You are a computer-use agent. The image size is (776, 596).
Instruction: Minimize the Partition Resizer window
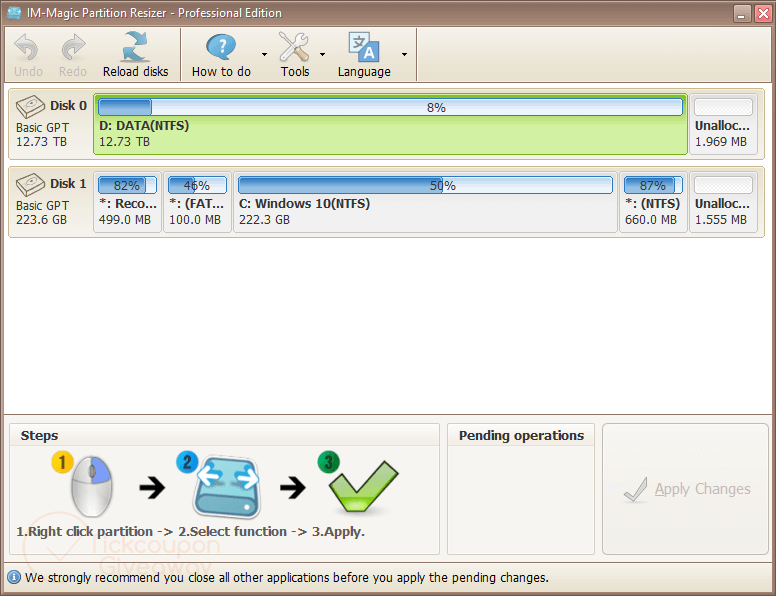[x=741, y=14]
